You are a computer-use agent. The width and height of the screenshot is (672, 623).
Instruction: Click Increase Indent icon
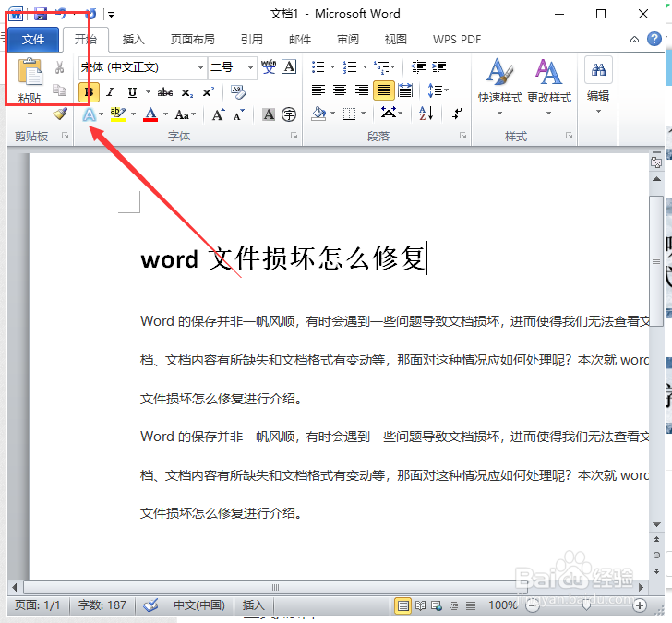pos(438,67)
